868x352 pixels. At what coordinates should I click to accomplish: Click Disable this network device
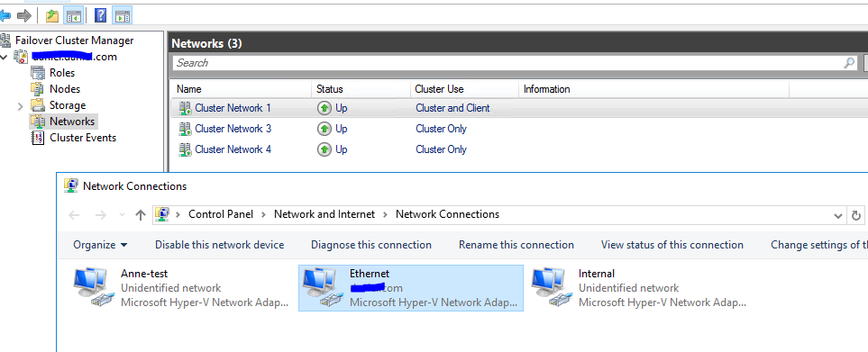tap(219, 245)
